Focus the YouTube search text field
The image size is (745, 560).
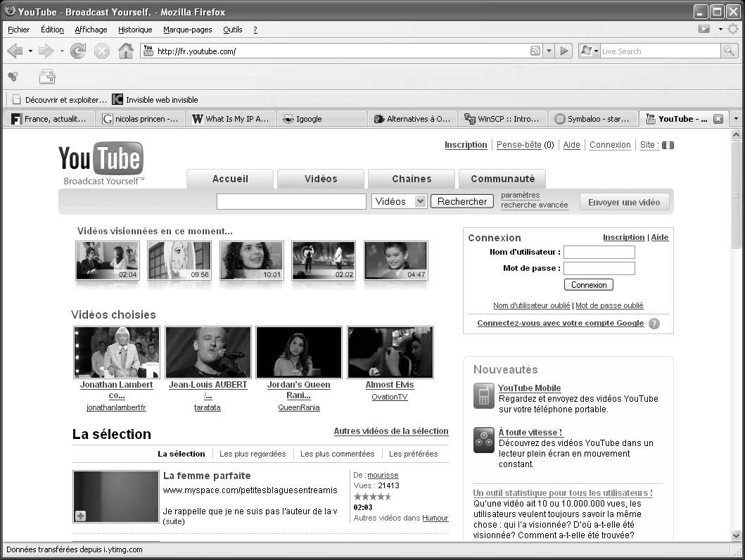(291, 201)
